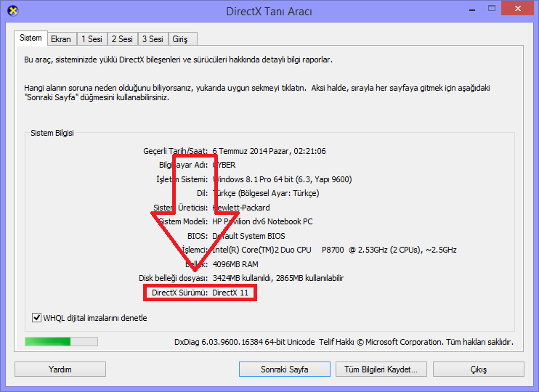Click the 'DirectX 11' version value
Screen dimensions: 539x392
[230, 293]
